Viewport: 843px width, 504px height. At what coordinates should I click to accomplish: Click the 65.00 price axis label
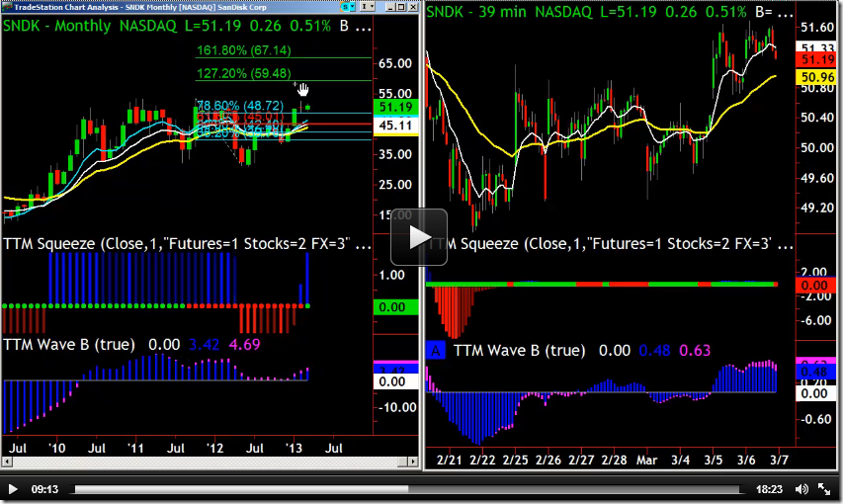tap(395, 63)
